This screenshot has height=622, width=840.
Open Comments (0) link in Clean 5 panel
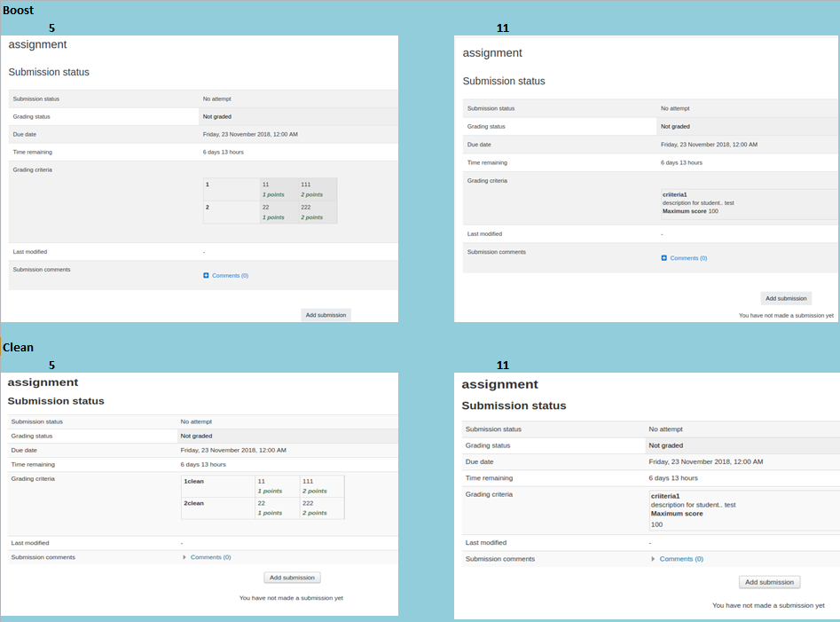coord(210,557)
